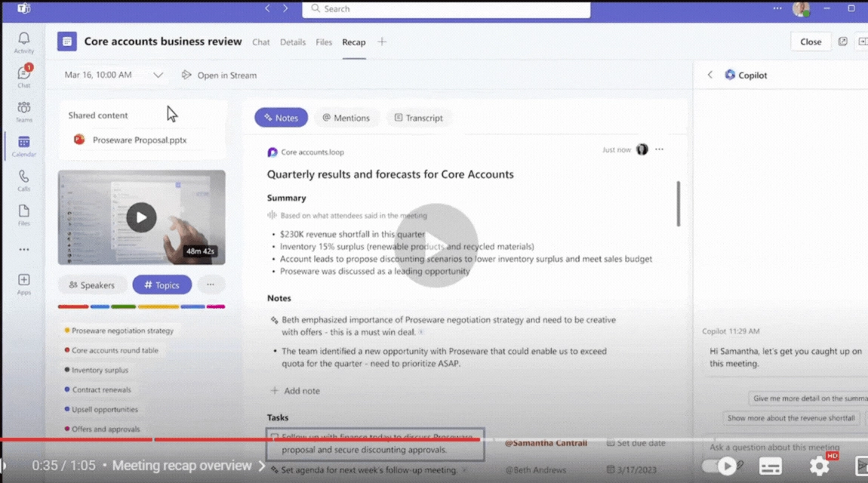Open Files in the left sidebar

(24, 215)
